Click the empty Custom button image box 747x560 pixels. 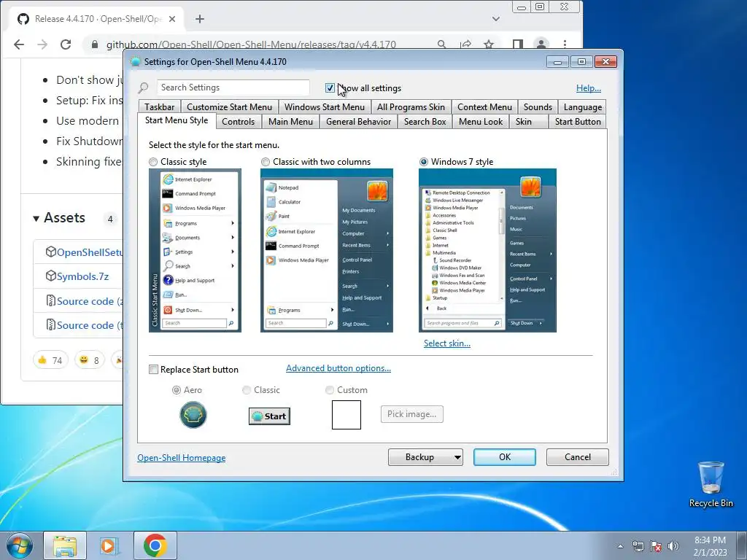tap(347, 415)
